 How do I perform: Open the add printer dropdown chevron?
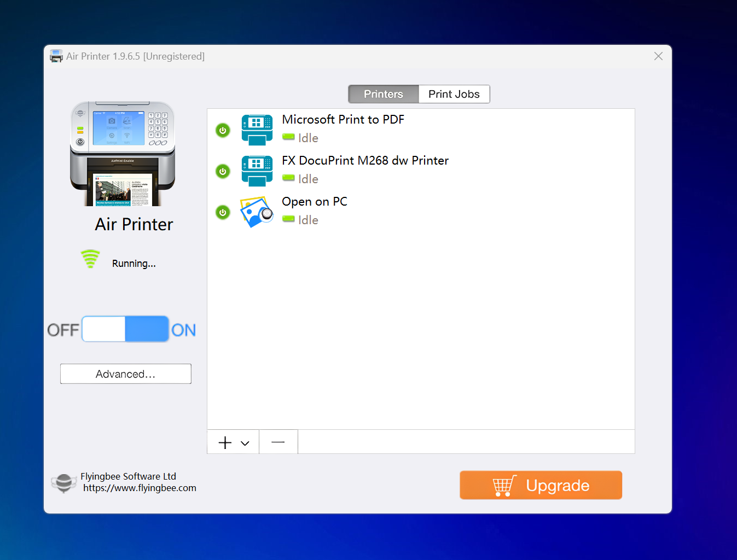[245, 443]
